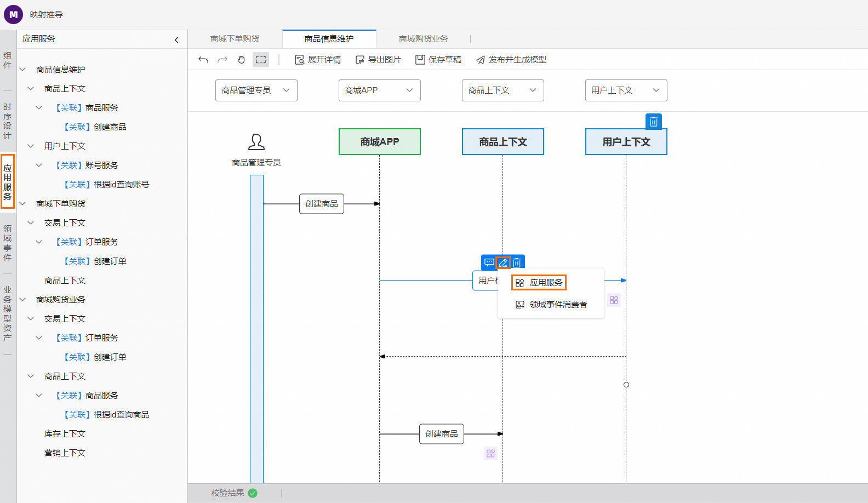
Task: Click the trash icon on message toolbar
Action: tap(517, 262)
